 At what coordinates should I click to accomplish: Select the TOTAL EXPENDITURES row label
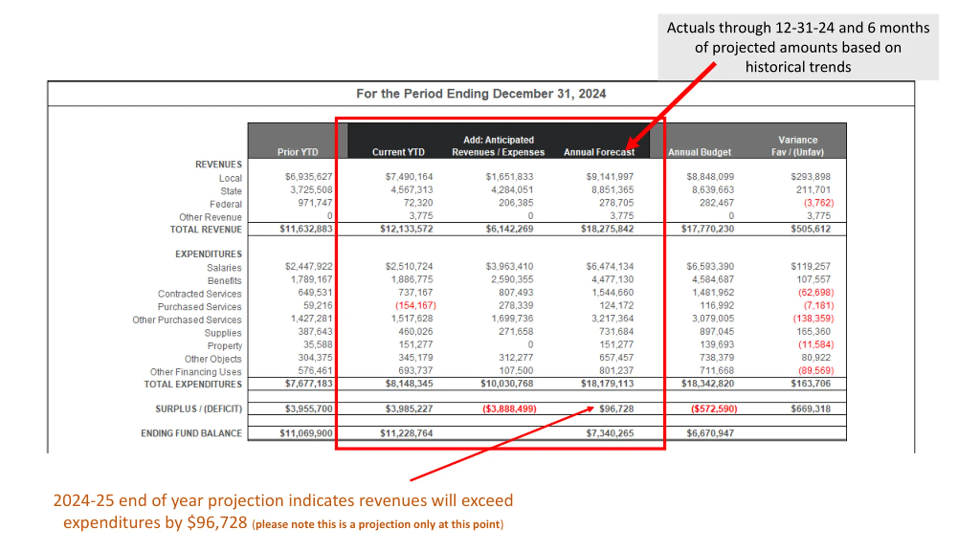193,384
